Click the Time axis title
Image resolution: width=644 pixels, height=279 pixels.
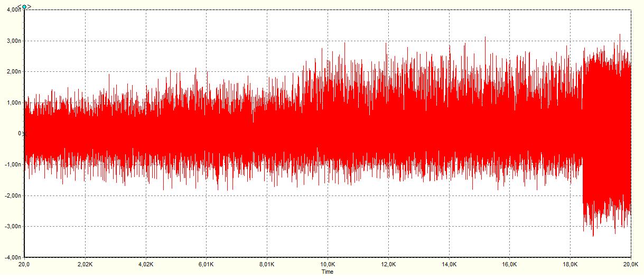click(x=327, y=272)
